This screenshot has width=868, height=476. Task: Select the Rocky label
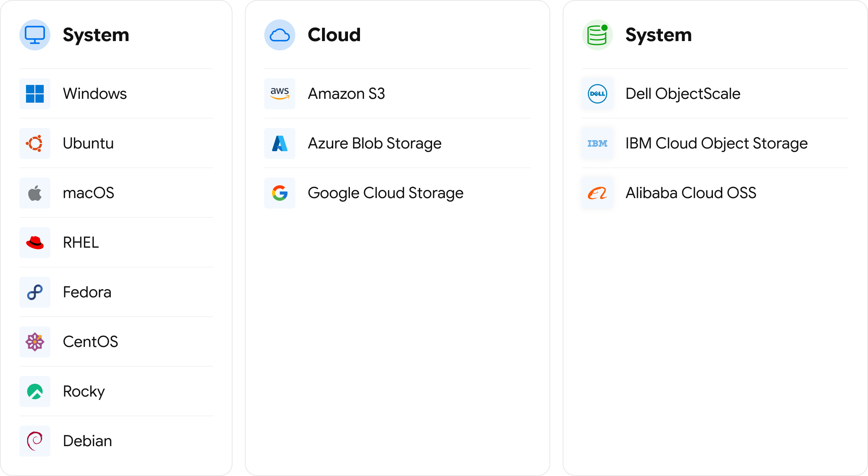pyautogui.click(x=84, y=391)
